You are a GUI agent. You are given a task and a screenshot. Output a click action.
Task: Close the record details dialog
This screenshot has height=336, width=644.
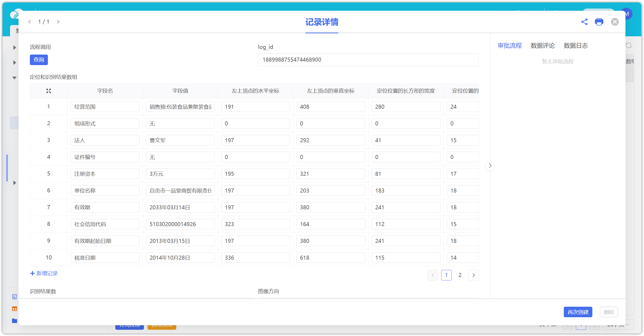(615, 22)
